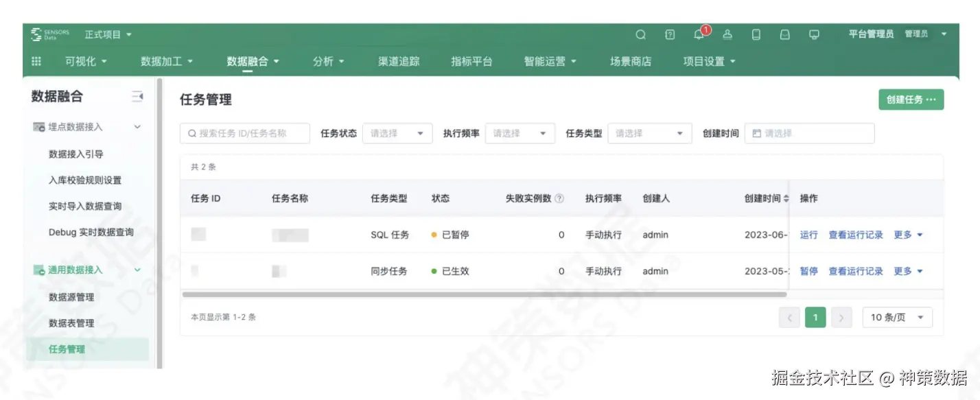Click 运行 for the SQL 任务 row

[809, 235]
